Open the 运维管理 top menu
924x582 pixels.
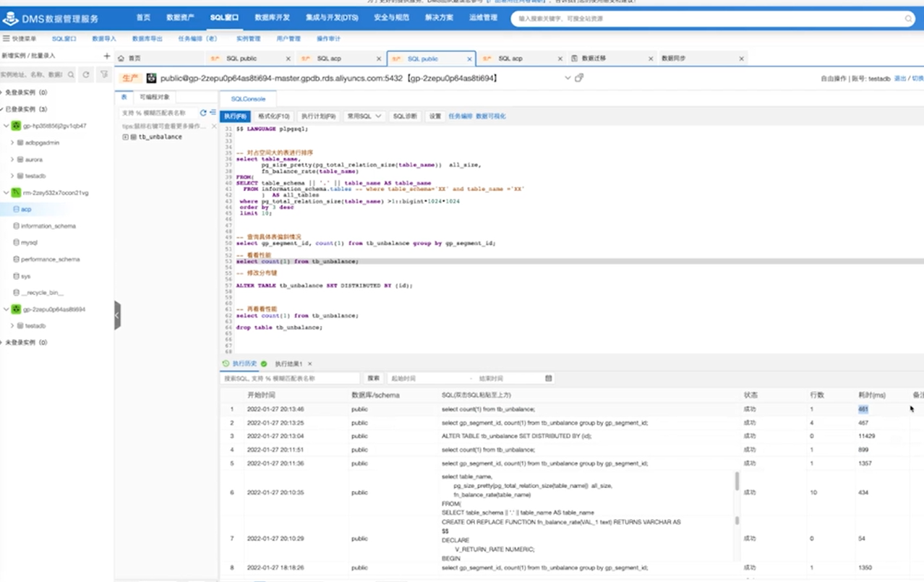coord(483,17)
